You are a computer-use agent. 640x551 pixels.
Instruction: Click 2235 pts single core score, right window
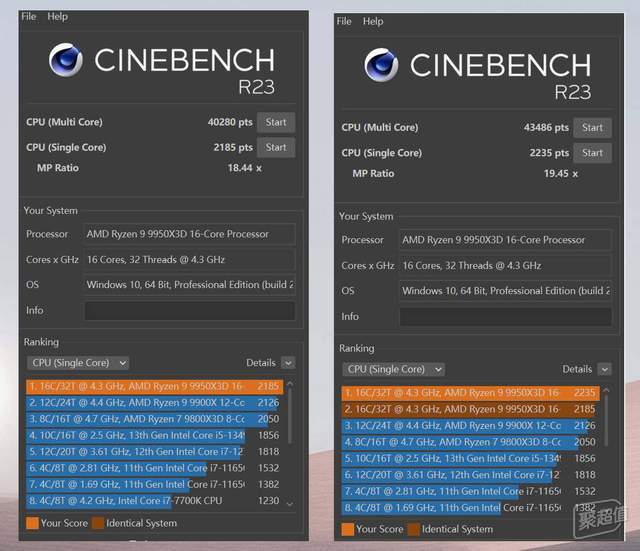click(x=549, y=153)
